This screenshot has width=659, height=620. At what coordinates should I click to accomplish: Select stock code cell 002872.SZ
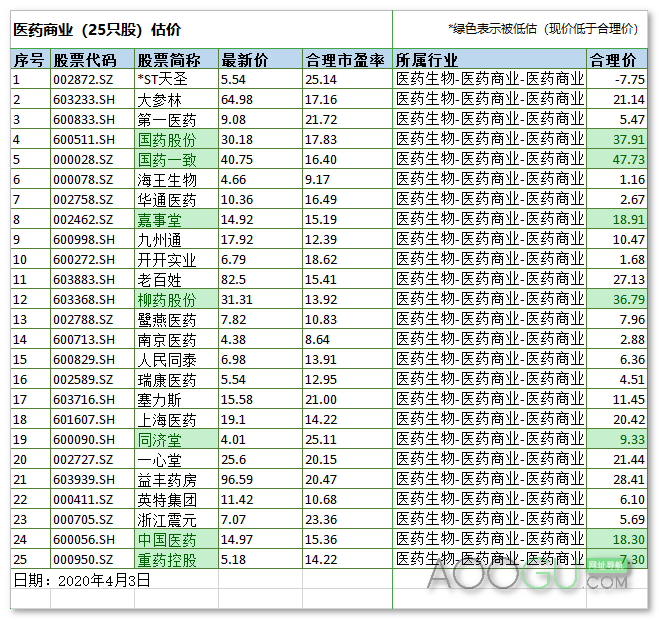click(92, 79)
